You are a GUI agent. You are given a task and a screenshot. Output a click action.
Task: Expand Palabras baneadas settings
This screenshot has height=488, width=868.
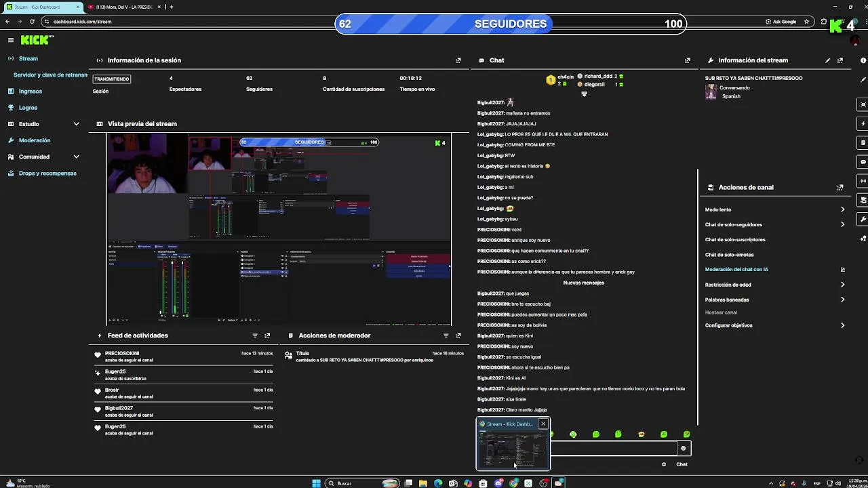pos(843,300)
